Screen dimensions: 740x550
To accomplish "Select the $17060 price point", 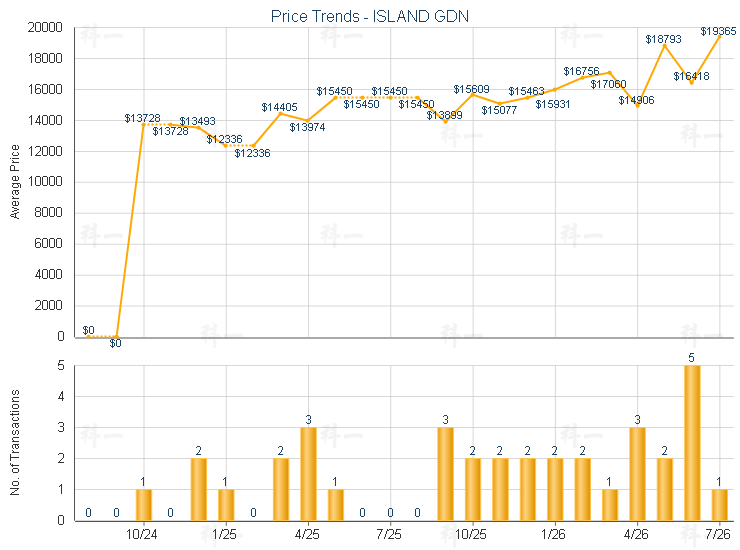I will [610, 73].
